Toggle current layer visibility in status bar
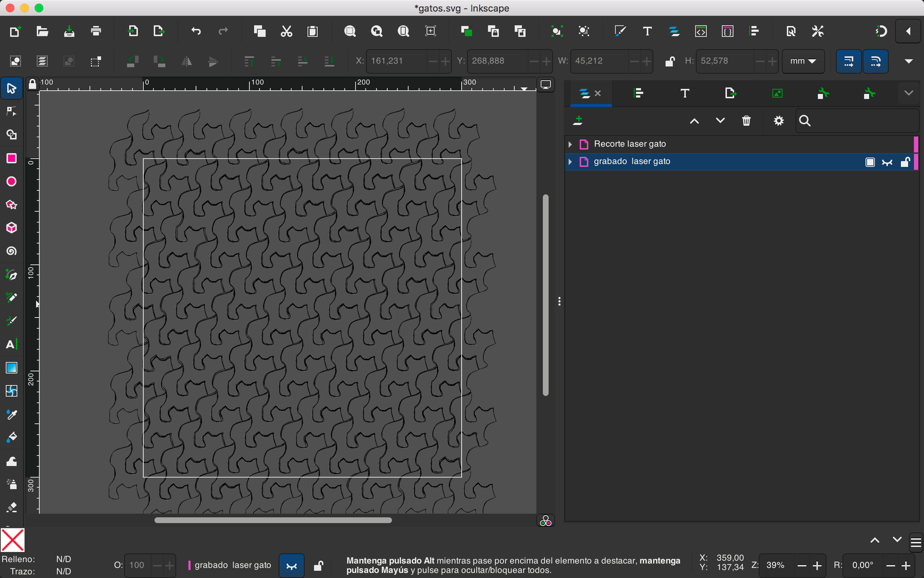 click(x=292, y=566)
